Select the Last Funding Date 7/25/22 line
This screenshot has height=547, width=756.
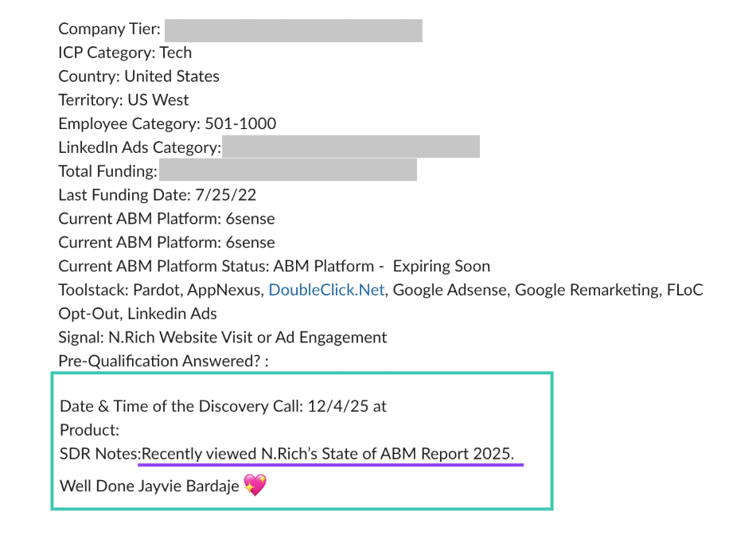coord(157,195)
